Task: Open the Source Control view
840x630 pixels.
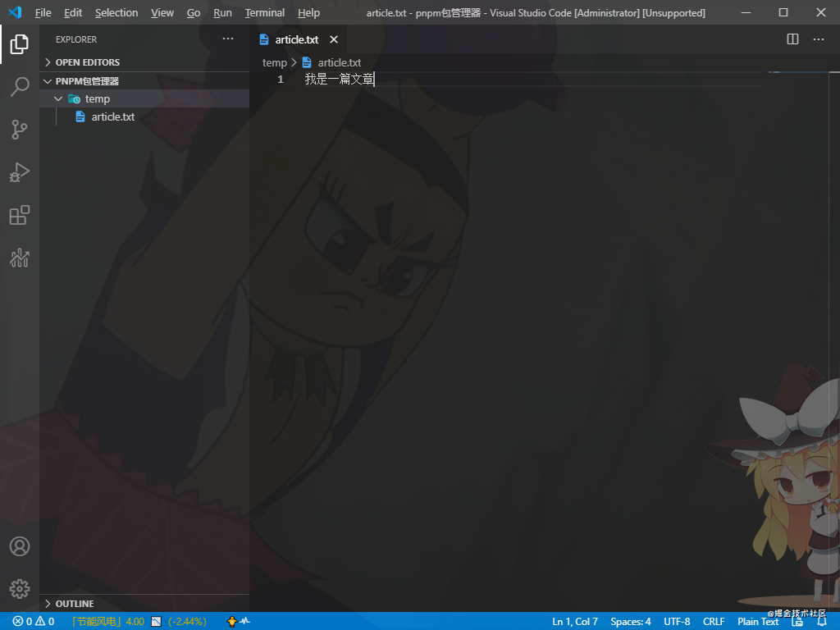Action: pyautogui.click(x=20, y=129)
